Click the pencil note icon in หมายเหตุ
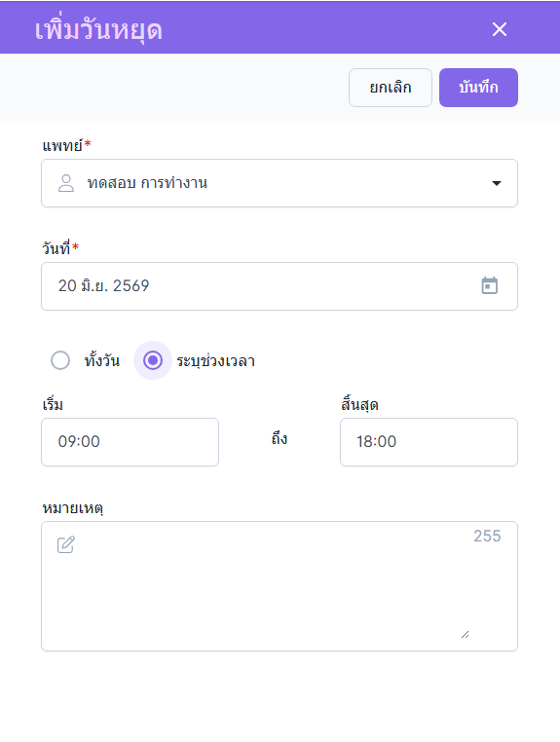Screen dimensions: 560x742 click(66, 544)
